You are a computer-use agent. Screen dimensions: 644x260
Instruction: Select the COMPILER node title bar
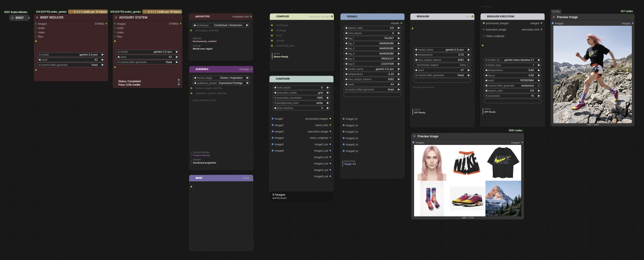click(x=301, y=17)
